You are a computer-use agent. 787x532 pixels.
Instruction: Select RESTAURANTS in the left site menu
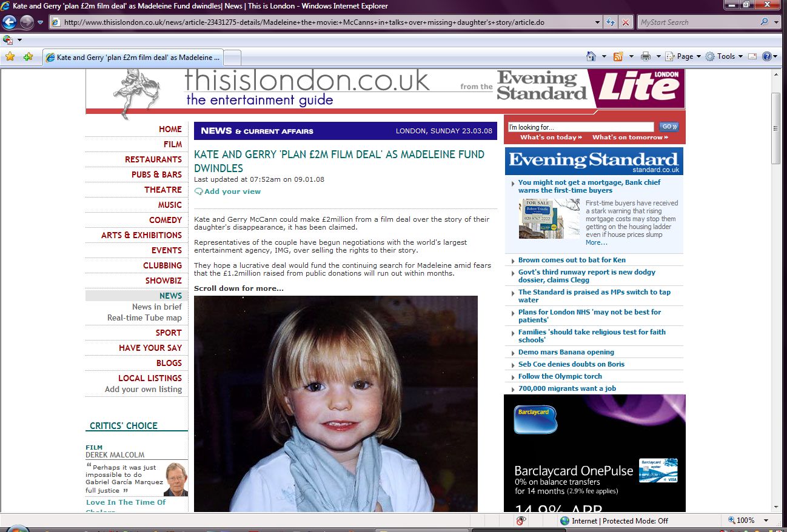[153, 159]
